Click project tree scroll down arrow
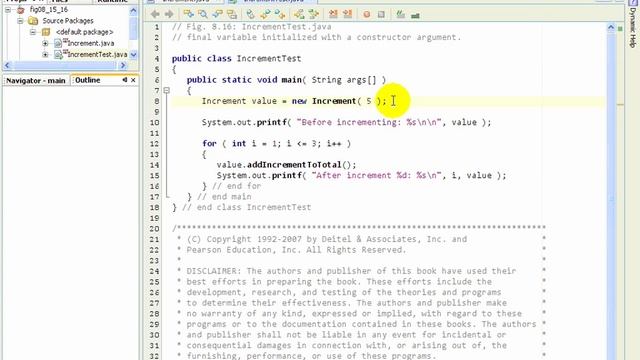The image size is (640, 360). point(133,55)
